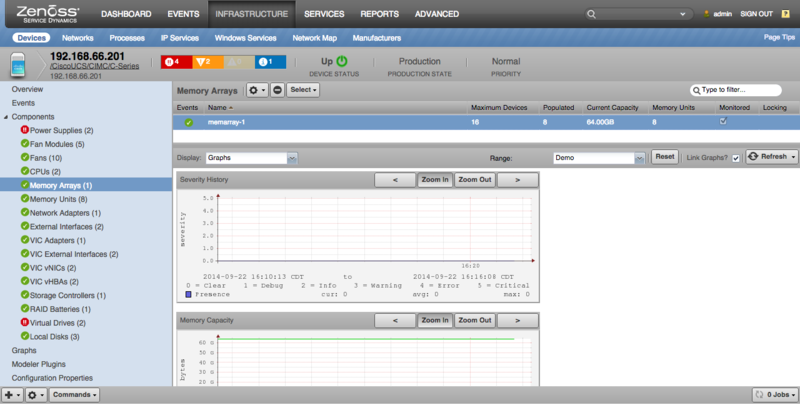Open the yellow help icon beside Sign Out

[x=786, y=14]
